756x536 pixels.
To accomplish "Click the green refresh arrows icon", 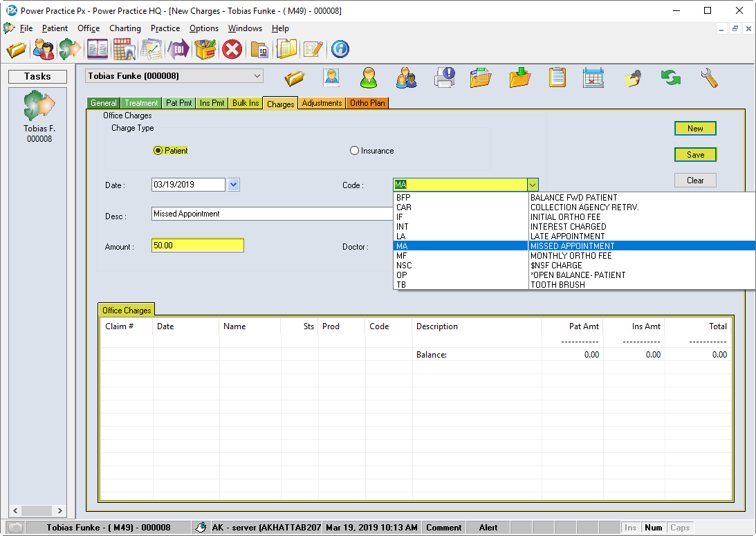I will [x=670, y=77].
